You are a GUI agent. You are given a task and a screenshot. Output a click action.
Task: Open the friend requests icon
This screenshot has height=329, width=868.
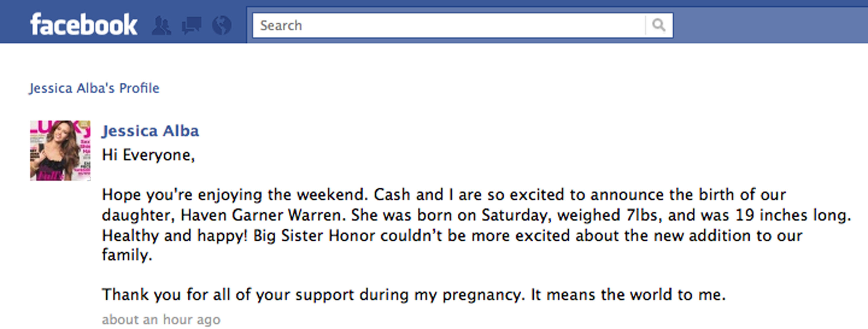point(161,26)
